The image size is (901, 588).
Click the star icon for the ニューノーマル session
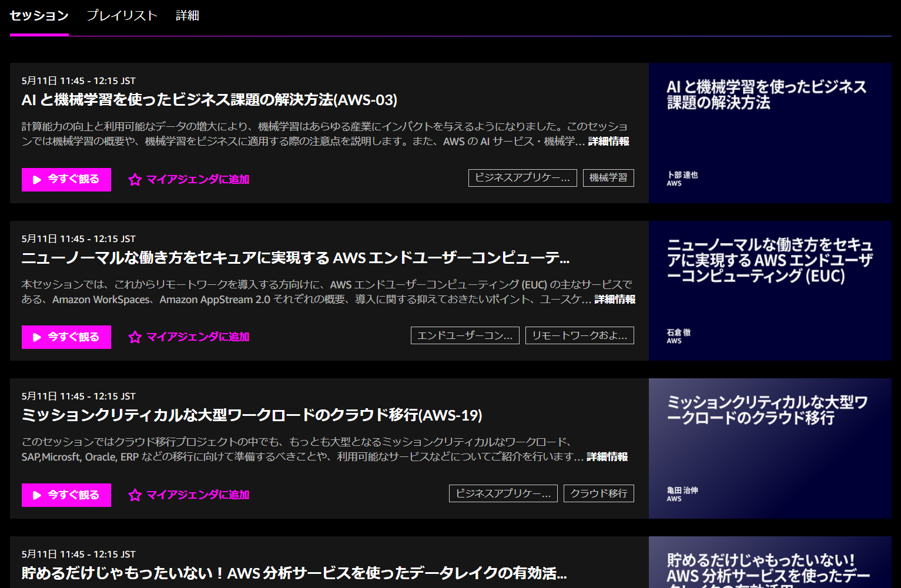click(x=135, y=337)
